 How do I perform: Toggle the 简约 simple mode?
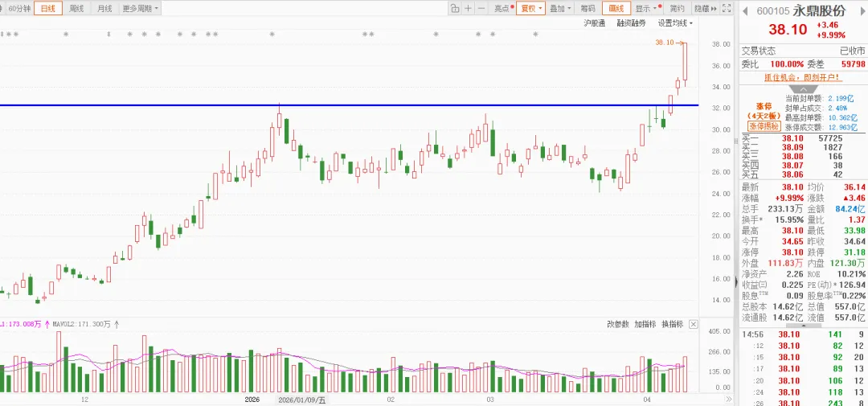(x=677, y=8)
